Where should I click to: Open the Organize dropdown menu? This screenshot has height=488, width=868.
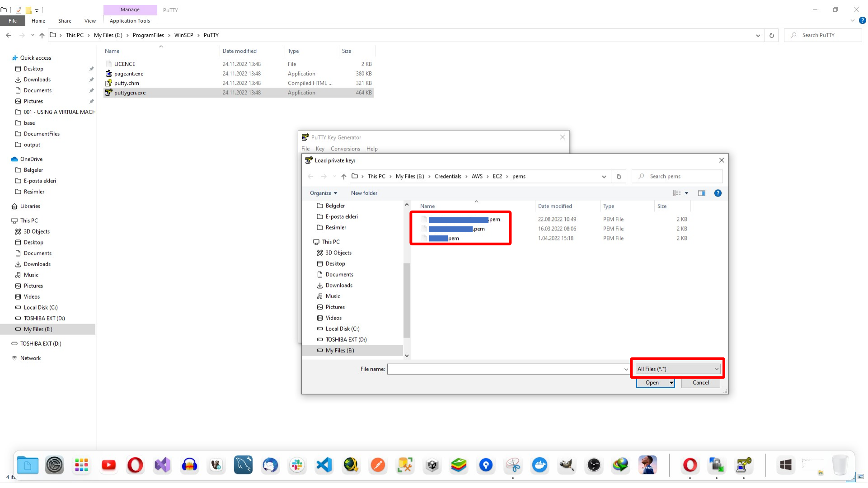click(x=324, y=193)
